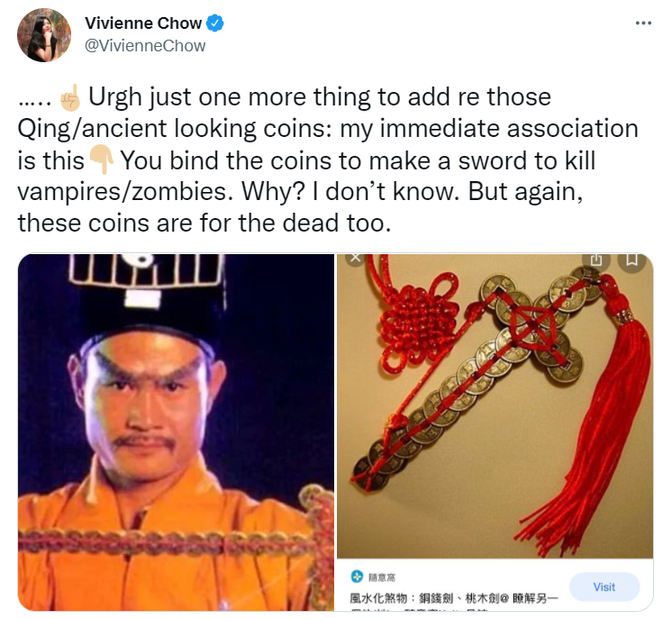
Task: Open the three-dot more options menu
Action: (x=643, y=23)
